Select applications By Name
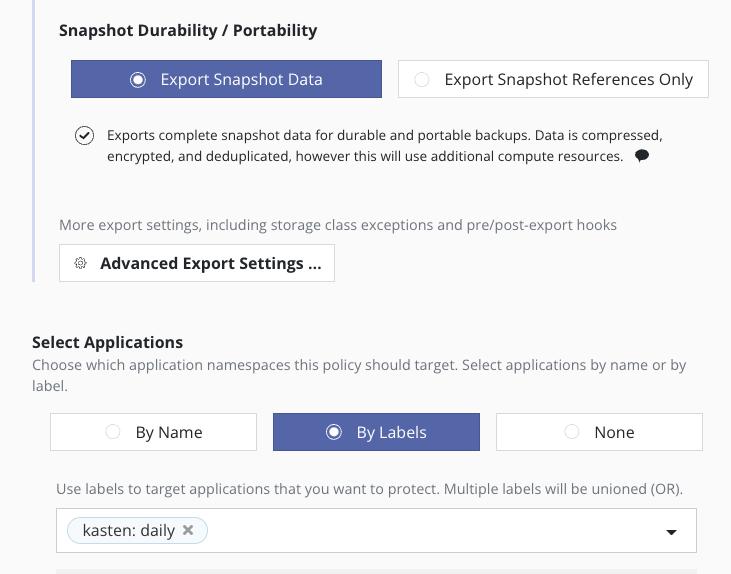Screen dimensions: 731x574 tap(154, 432)
